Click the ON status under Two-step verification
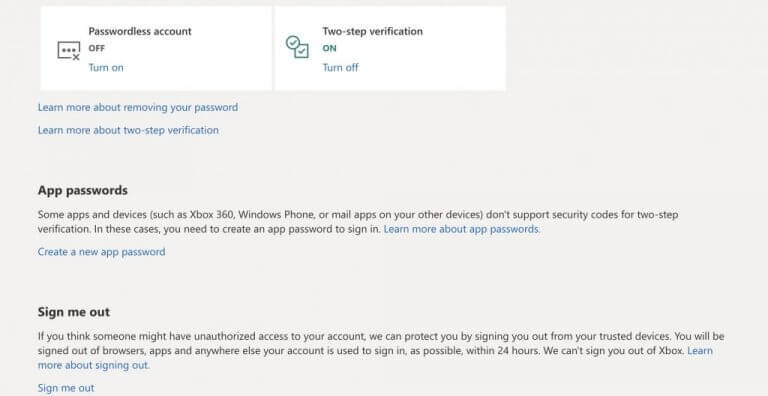 pyautogui.click(x=329, y=49)
